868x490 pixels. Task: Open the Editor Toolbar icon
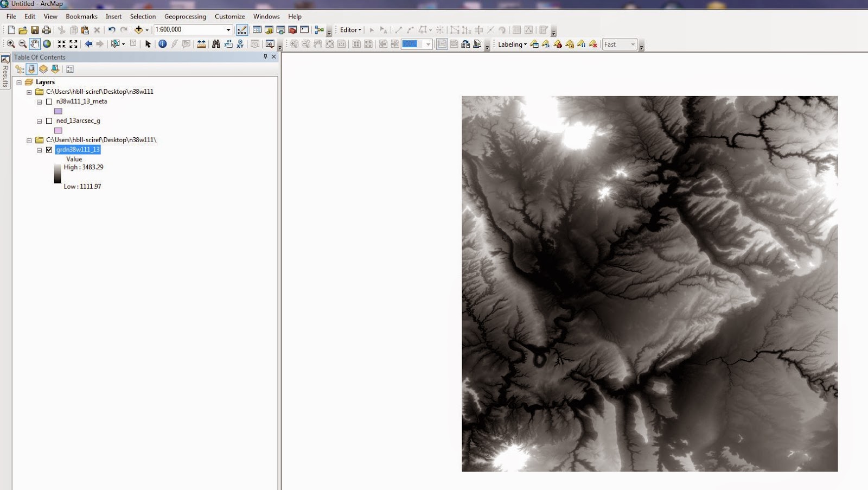click(242, 30)
